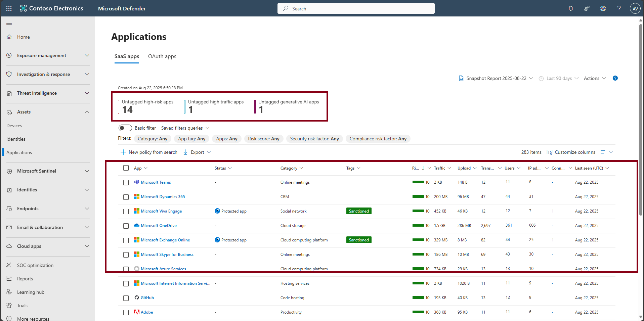Viewport: 644px width, 321px height.
Task: Click the Home icon in sidebar
Action: click(9, 37)
